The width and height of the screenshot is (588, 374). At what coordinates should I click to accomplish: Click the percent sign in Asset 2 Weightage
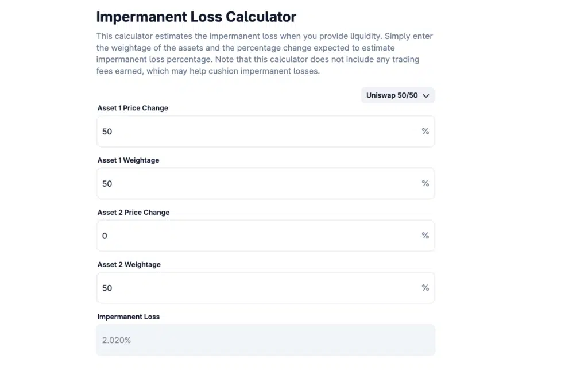[425, 288]
